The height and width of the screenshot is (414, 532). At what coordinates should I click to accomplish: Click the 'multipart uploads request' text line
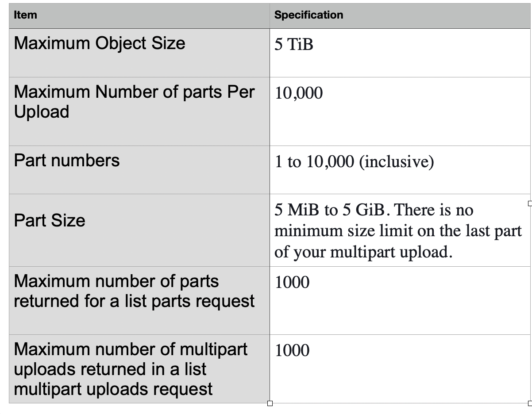[113, 389]
